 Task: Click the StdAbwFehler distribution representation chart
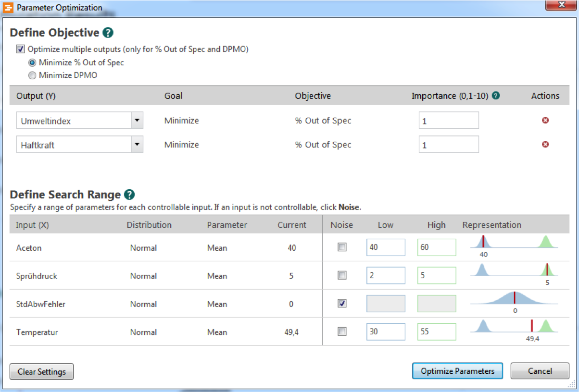pos(514,302)
